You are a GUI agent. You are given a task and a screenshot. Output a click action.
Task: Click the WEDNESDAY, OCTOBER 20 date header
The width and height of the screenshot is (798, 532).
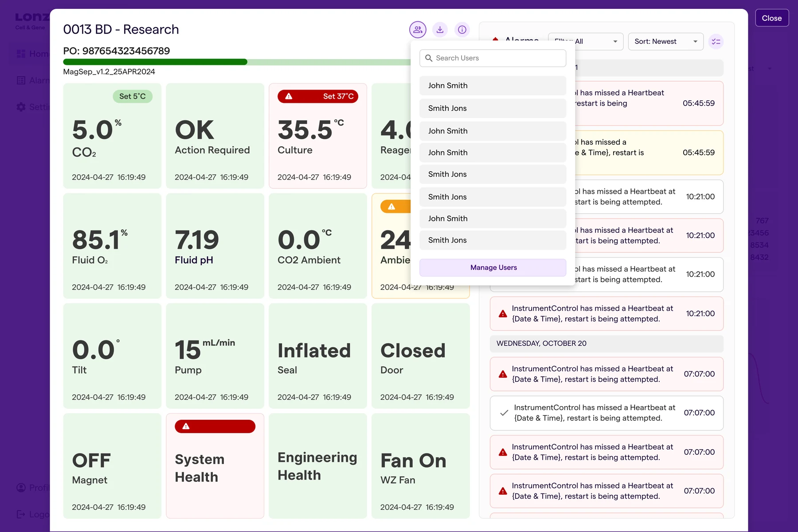tap(606, 344)
